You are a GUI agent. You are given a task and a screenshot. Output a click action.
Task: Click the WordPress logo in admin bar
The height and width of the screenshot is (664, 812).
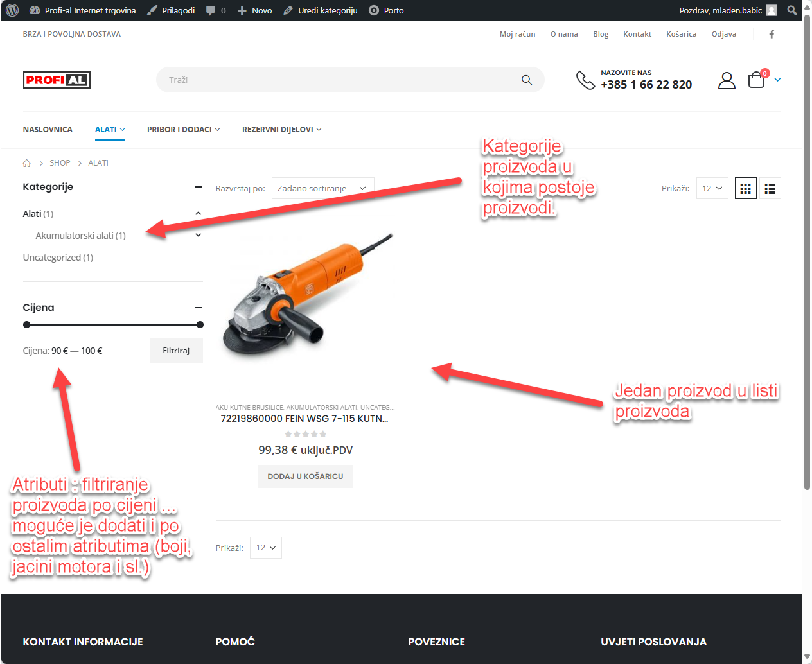[12, 10]
